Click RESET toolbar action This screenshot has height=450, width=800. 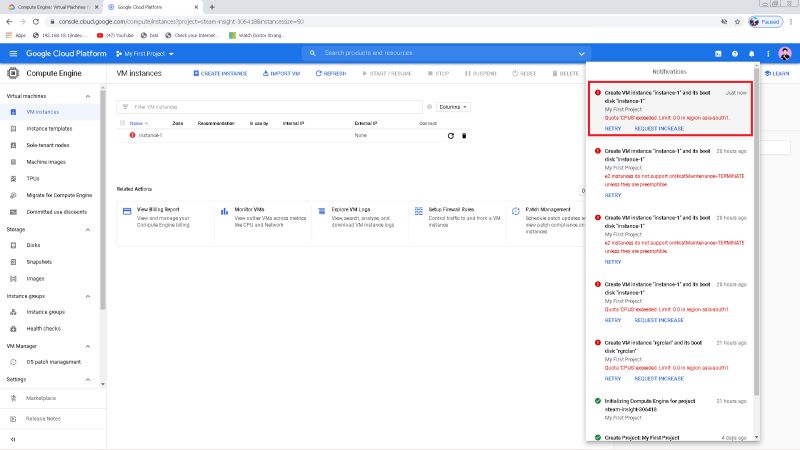click(524, 73)
